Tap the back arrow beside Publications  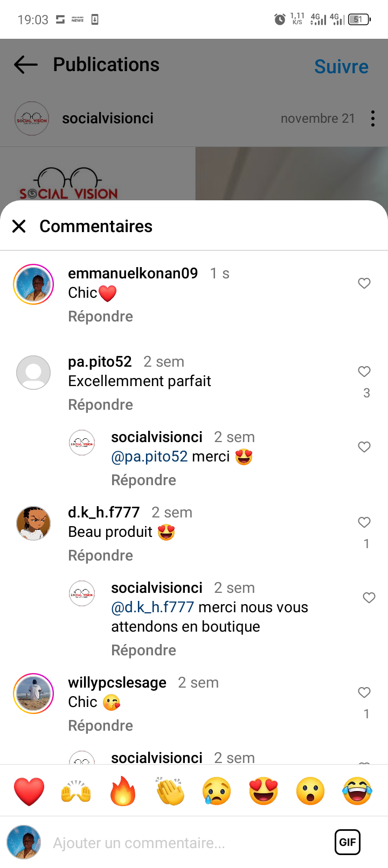tap(26, 65)
